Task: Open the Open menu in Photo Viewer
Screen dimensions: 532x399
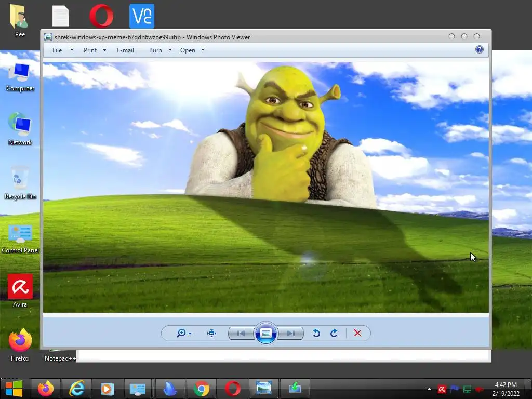Action: click(188, 50)
